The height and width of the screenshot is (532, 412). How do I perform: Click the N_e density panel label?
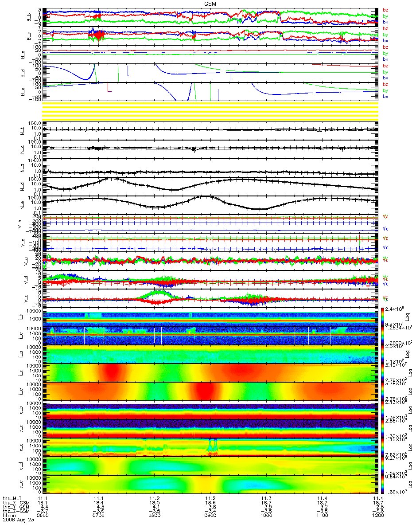pyautogui.click(x=22, y=205)
